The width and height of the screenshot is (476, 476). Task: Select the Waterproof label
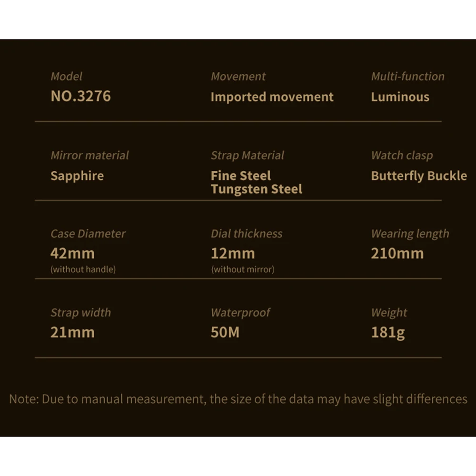click(240, 313)
